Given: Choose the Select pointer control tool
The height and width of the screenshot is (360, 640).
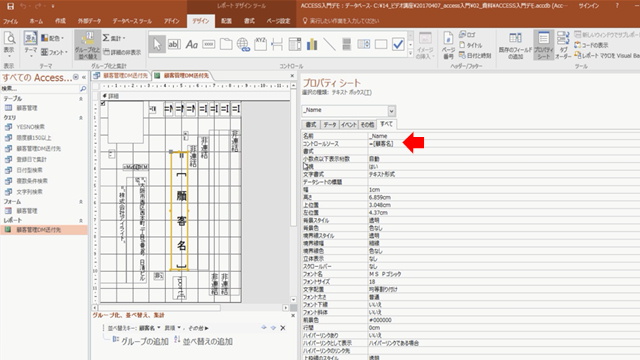Looking at the screenshot, I should [x=157, y=44].
